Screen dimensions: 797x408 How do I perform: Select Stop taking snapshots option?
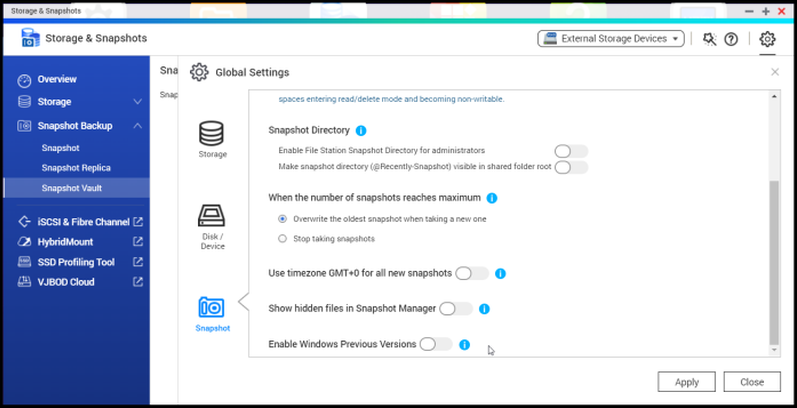283,238
